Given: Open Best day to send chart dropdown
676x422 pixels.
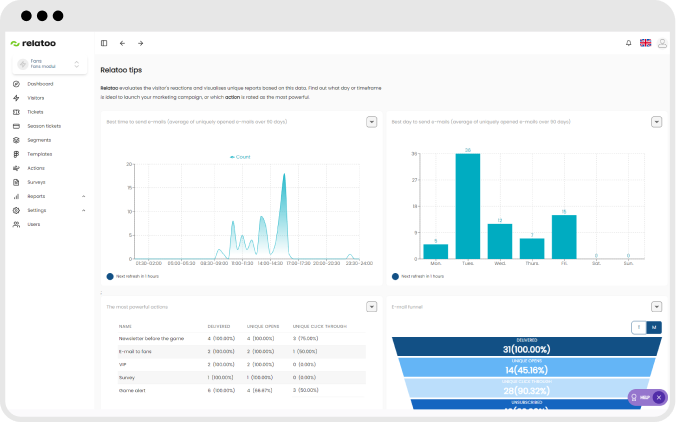Looking at the screenshot, I should coord(657,122).
